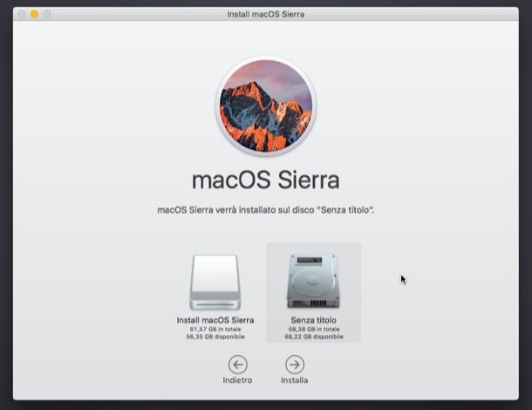Select the Senza titolo hard drive icon
This screenshot has width=532, height=410.
[313, 280]
